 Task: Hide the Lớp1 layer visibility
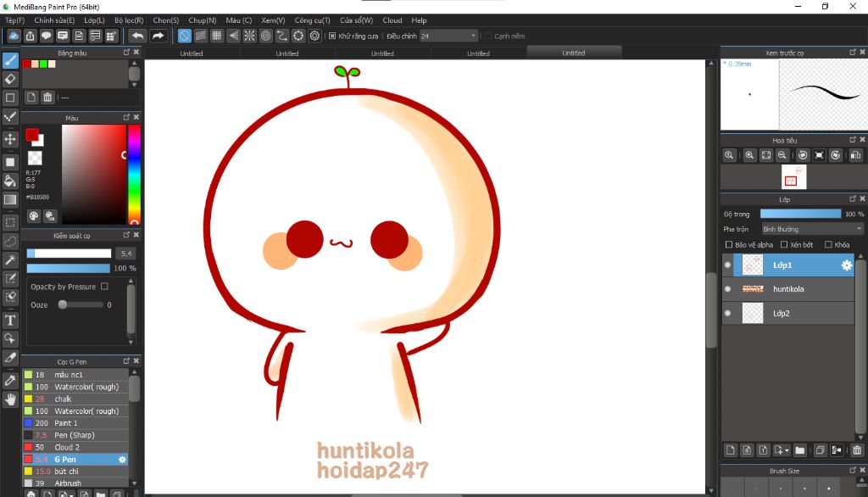pos(727,265)
